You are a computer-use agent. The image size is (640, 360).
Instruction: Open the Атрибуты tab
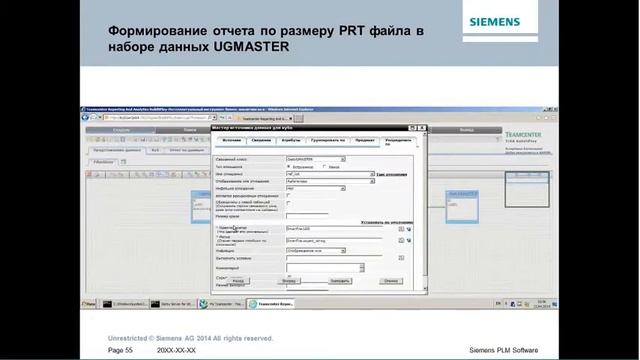[291, 140]
